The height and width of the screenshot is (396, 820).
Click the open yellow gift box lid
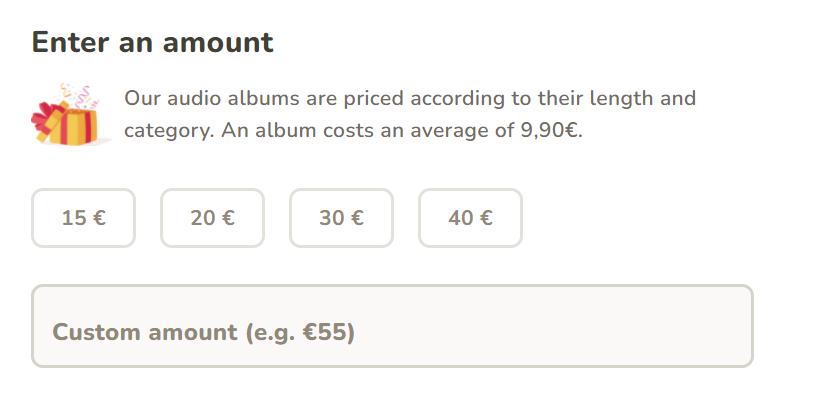point(51,122)
